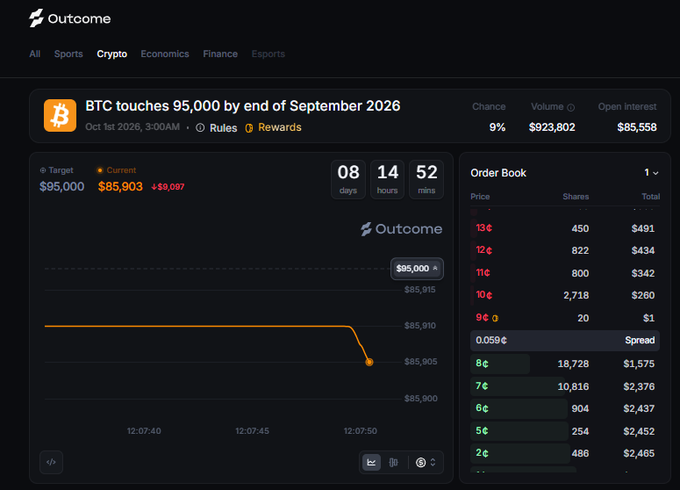Click the Target crosshair icon
The width and height of the screenshot is (680, 490).
(x=43, y=170)
